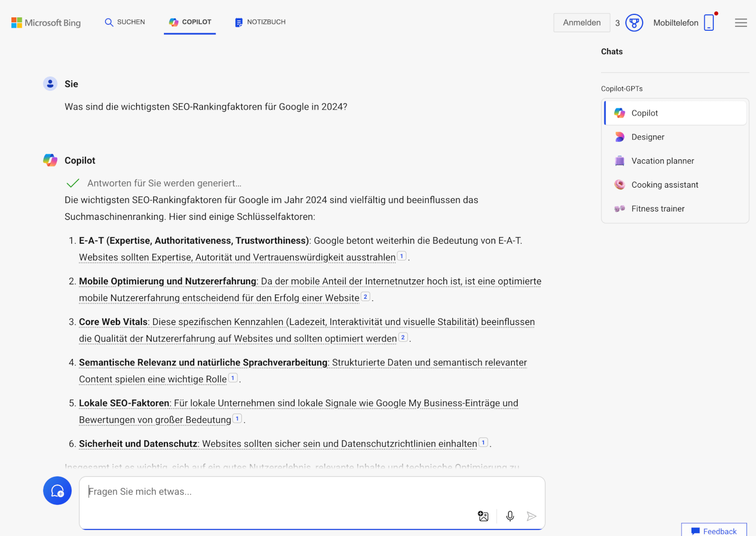Choose the Cooking assistant GPT
The height and width of the screenshot is (536, 756).
pos(676,185)
